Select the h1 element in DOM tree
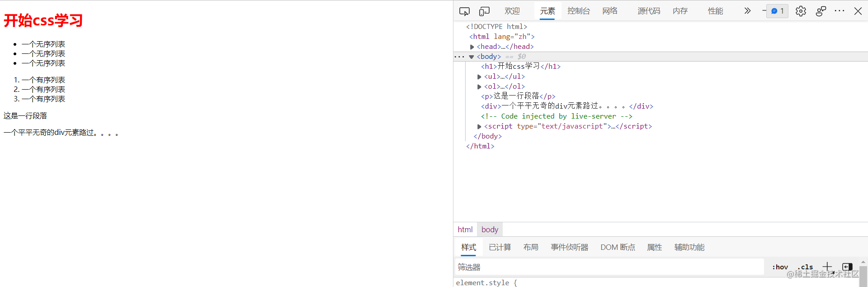The width and height of the screenshot is (868, 287). point(521,67)
